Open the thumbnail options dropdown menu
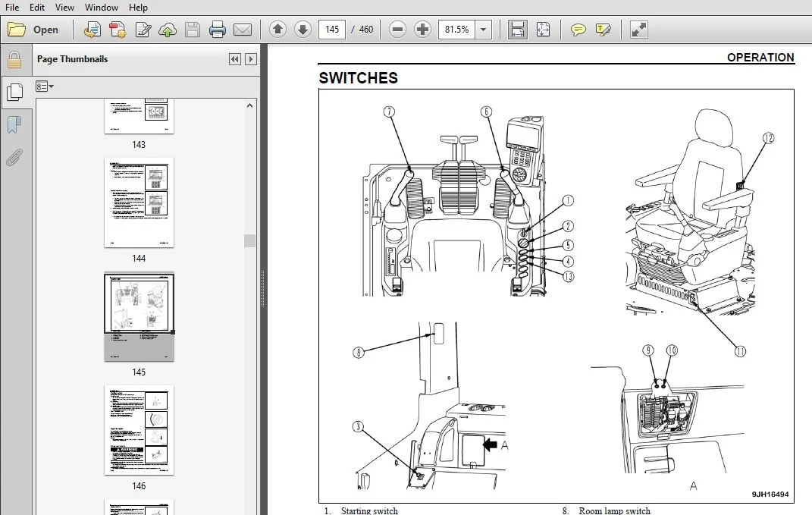Image resolution: width=812 pixels, height=515 pixels. (45, 86)
